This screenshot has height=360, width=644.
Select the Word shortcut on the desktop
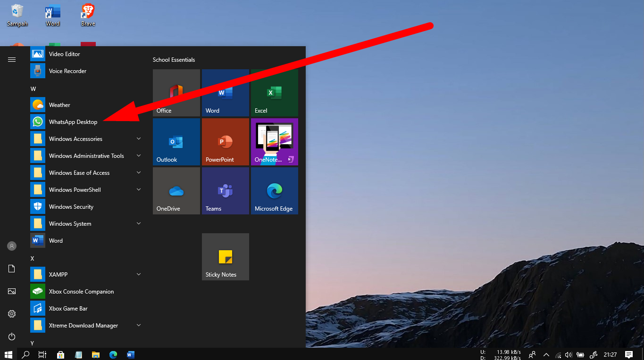click(52, 15)
